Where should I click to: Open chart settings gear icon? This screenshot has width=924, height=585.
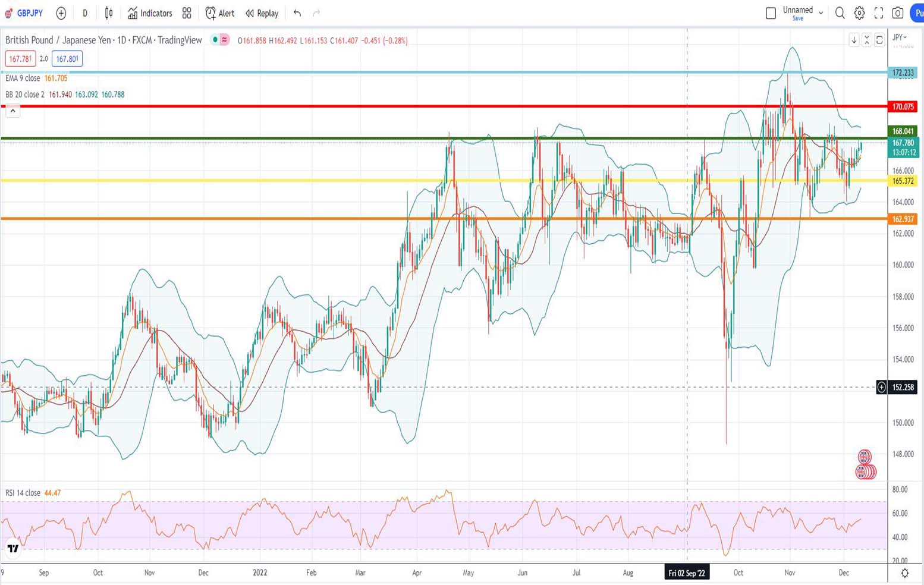click(859, 12)
